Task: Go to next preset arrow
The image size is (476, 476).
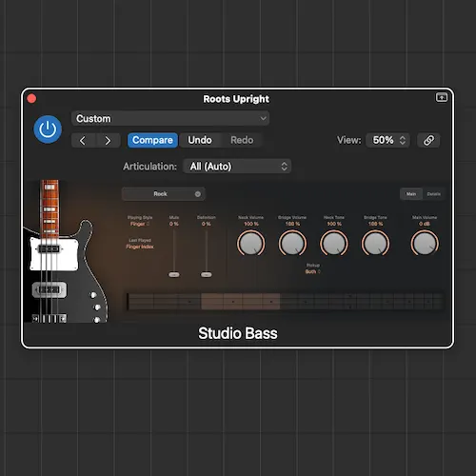Action: [x=108, y=140]
